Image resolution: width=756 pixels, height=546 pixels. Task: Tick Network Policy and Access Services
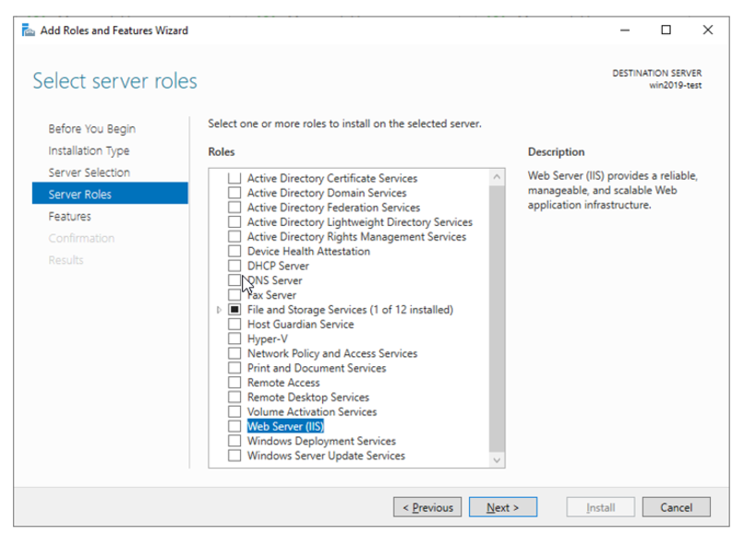234,353
